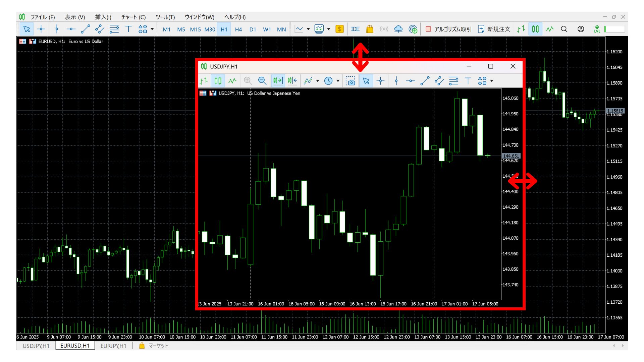The image size is (644, 362).
Task: Select the crosshair tool in main toolbar
Action: [x=41, y=29]
